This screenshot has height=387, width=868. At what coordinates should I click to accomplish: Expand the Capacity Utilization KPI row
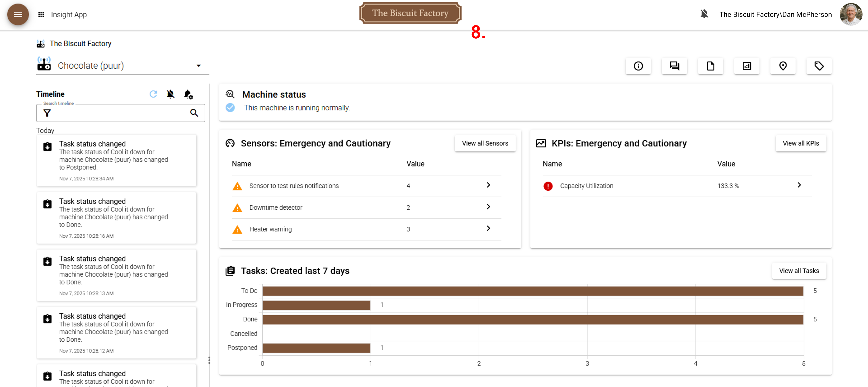coord(799,185)
